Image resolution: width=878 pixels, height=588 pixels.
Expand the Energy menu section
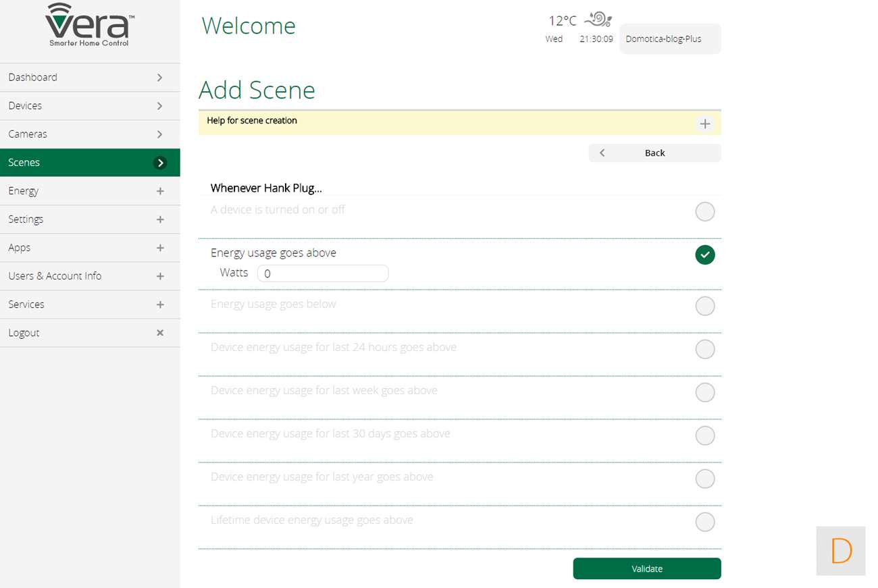(x=160, y=191)
